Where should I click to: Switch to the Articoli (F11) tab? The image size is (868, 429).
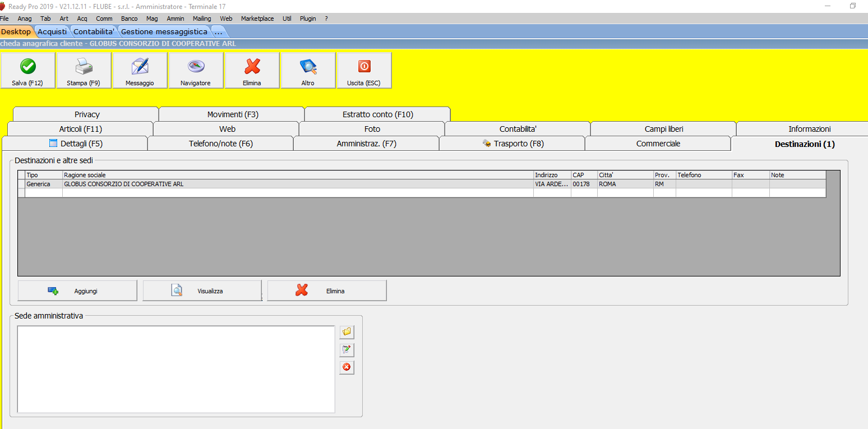coord(81,129)
